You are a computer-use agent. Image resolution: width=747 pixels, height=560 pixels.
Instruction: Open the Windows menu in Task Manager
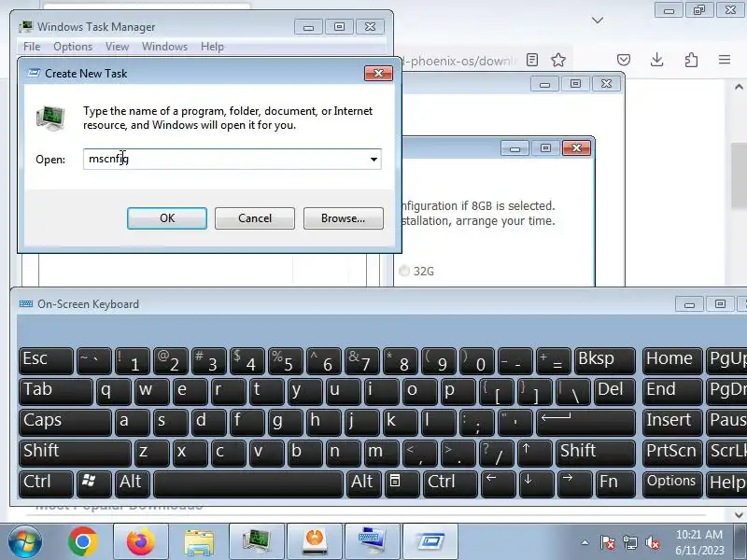(x=165, y=47)
